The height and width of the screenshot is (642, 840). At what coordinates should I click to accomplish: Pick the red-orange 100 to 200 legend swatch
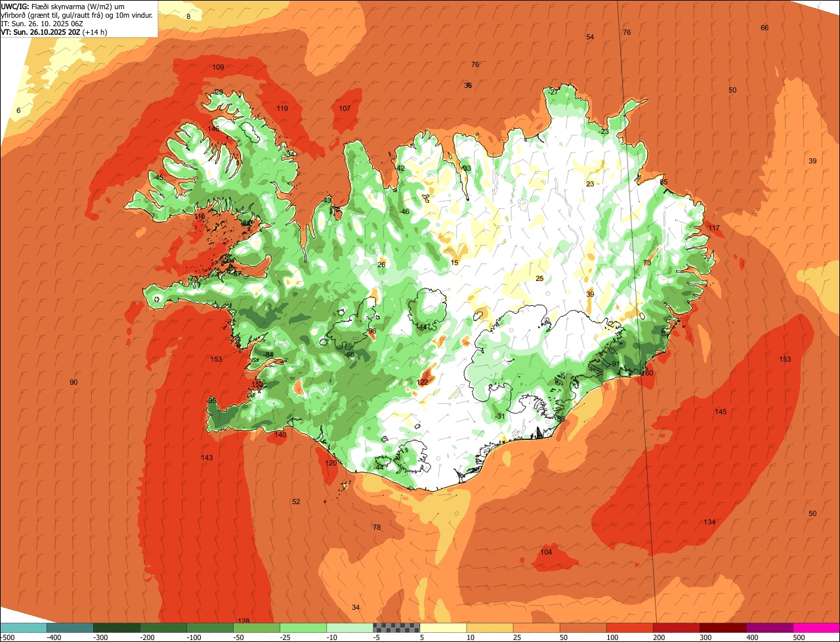[629, 628]
